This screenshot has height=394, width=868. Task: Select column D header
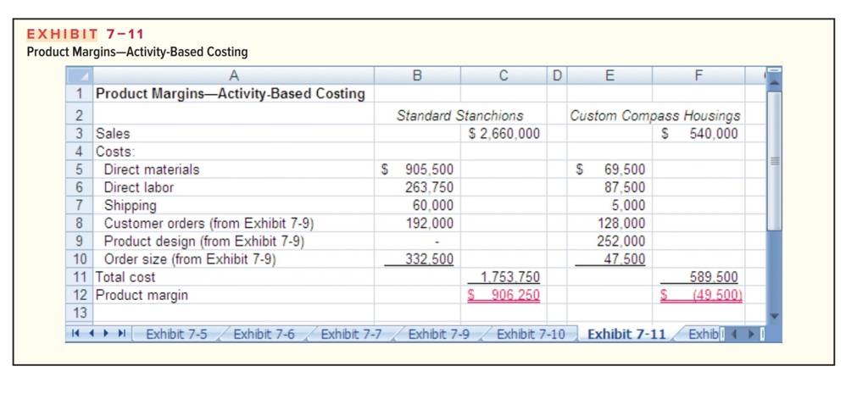pyautogui.click(x=556, y=75)
